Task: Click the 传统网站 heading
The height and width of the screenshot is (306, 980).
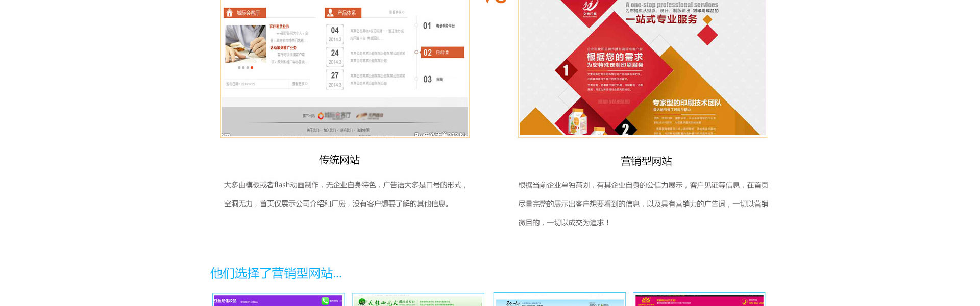Action: click(339, 160)
